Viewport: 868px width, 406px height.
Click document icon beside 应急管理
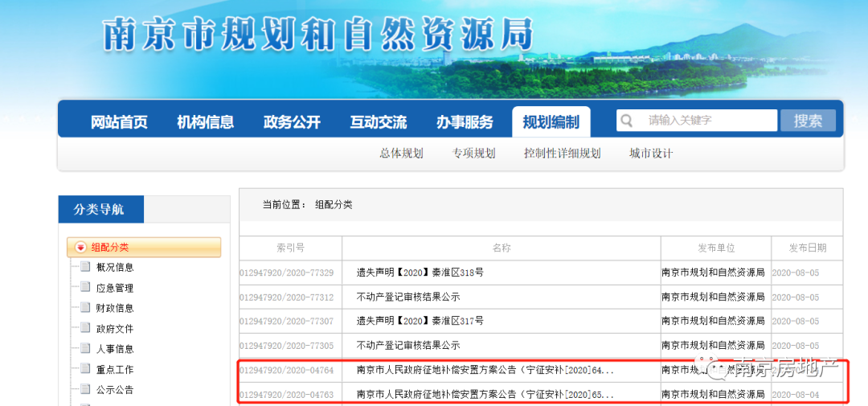pos(85,287)
